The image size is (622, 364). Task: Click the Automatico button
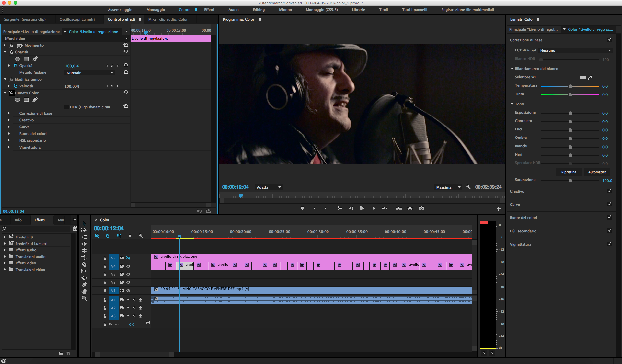597,172
